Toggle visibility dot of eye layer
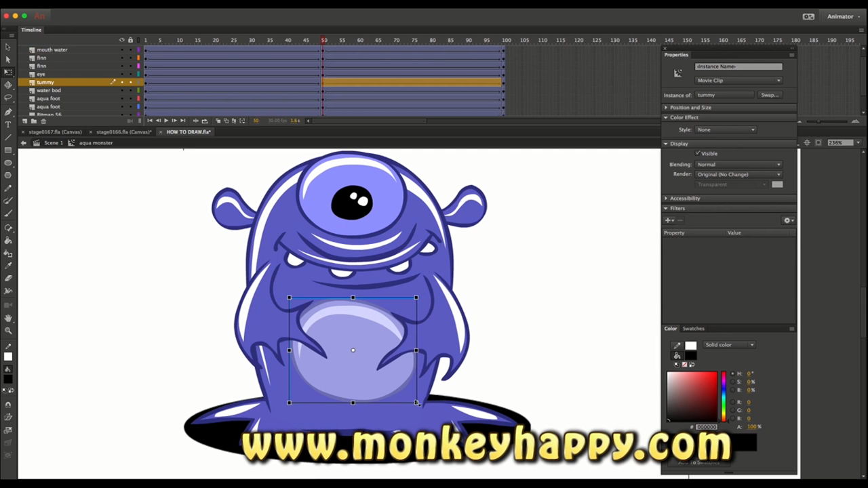 (x=122, y=74)
